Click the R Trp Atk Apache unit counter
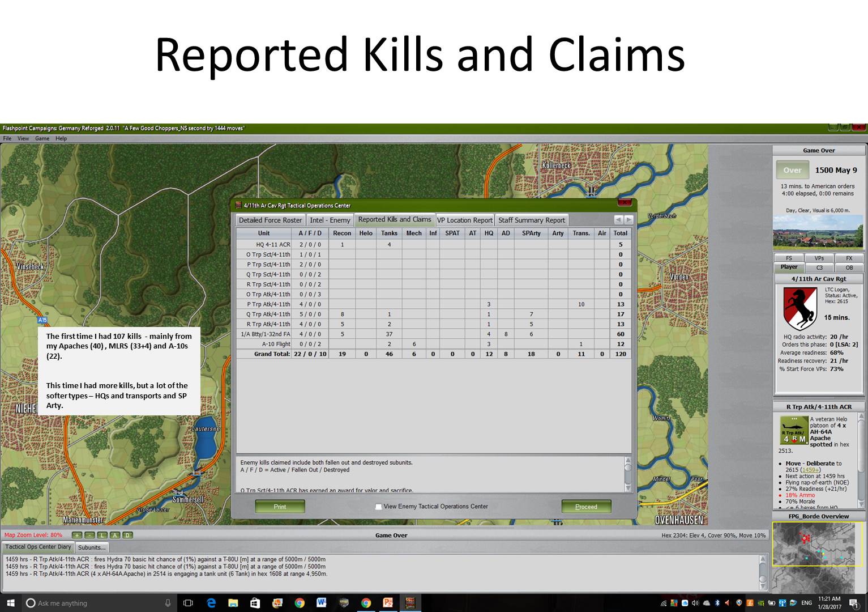868x612 pixels. [794, 430]
